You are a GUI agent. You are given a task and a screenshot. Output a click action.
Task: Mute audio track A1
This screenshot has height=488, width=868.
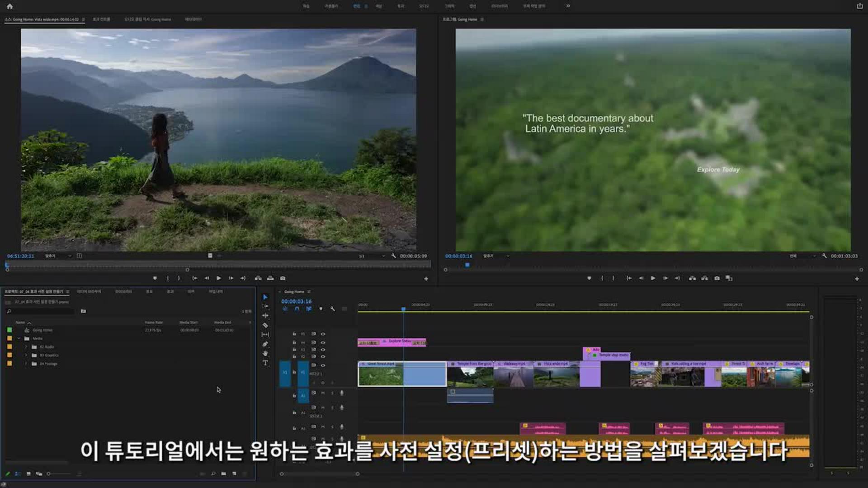tap(323, 393)
